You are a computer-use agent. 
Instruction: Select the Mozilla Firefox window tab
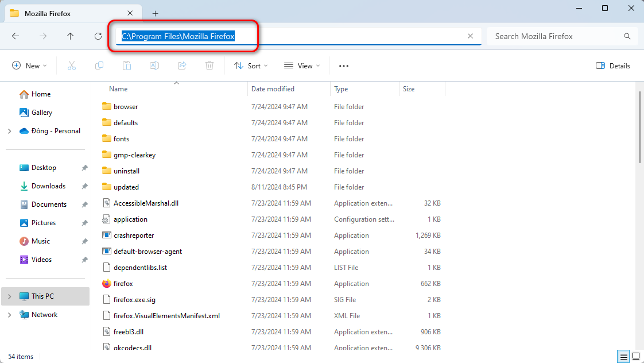[73, 13]
